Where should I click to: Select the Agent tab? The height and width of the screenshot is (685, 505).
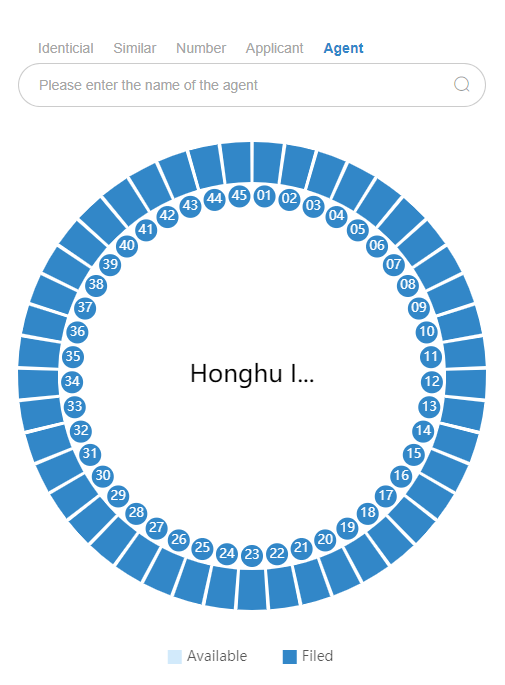343,48
